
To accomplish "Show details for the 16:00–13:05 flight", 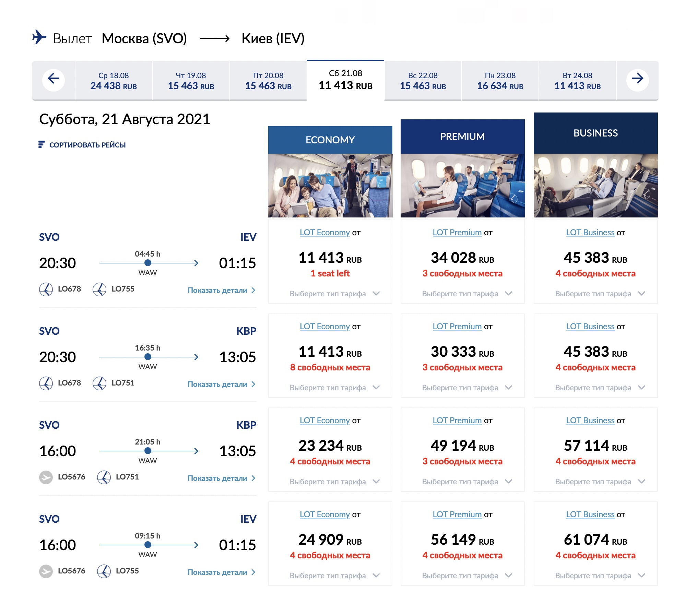I will tap(222, 478).
